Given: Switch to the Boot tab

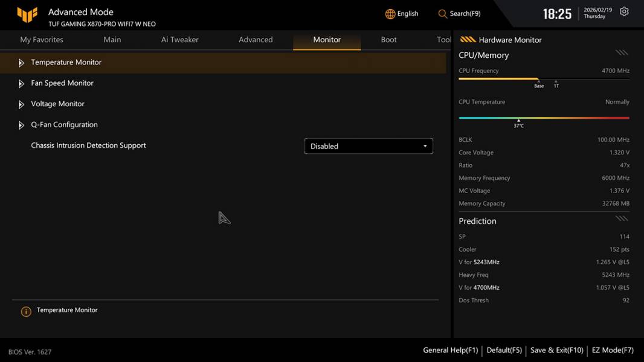Looking at the screenshot, I should tap(388, 40).
